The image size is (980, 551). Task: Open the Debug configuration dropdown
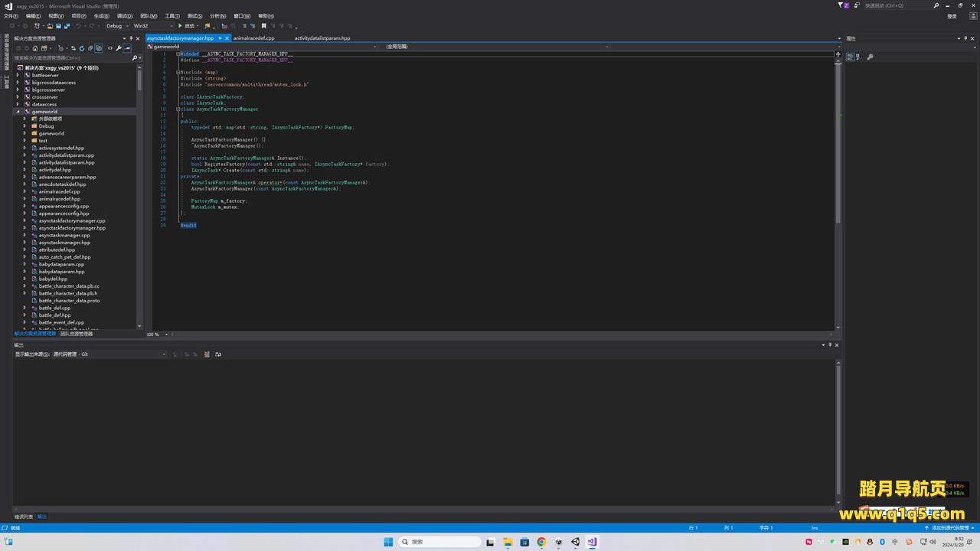[x=116, y=26]
